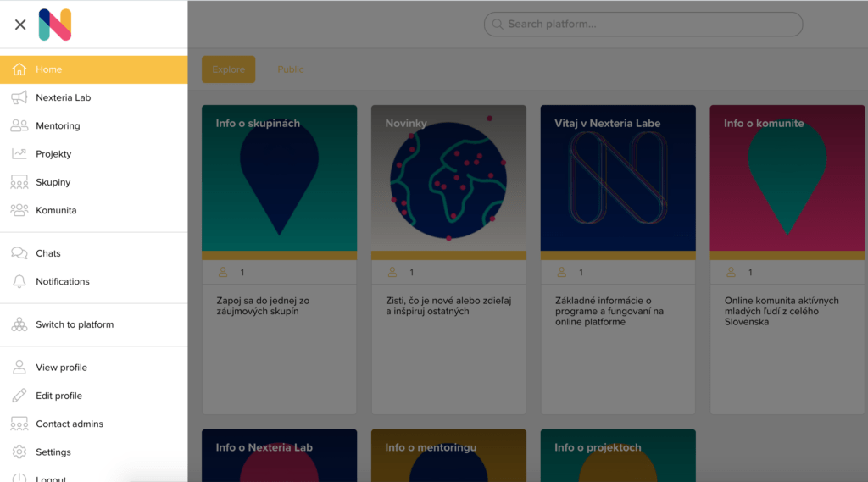This screenshot has width=868, height=482.
Task: Click the megaphone icon beside Nexteria Lab
Action: click(19, 97)
